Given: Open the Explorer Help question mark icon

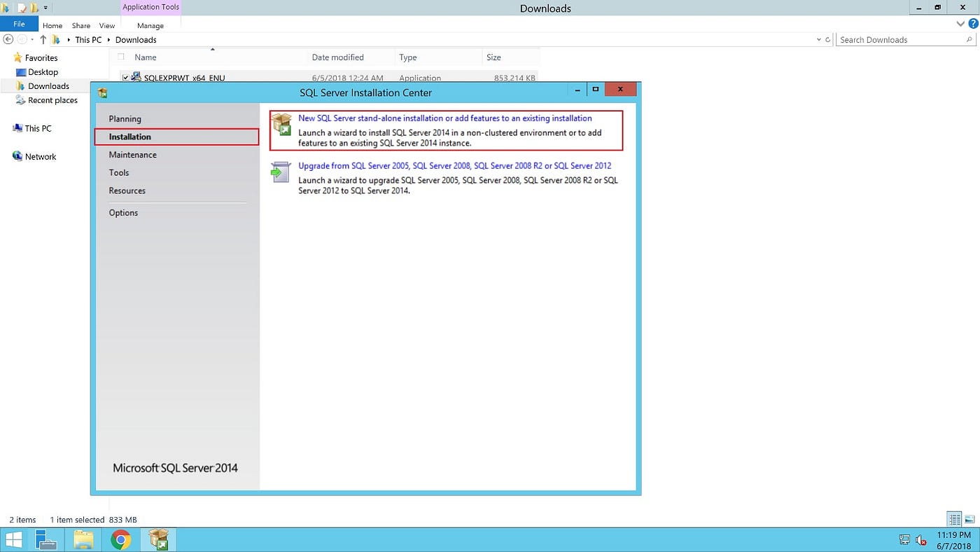Looking at the screenshot, I should coord(973,24).
